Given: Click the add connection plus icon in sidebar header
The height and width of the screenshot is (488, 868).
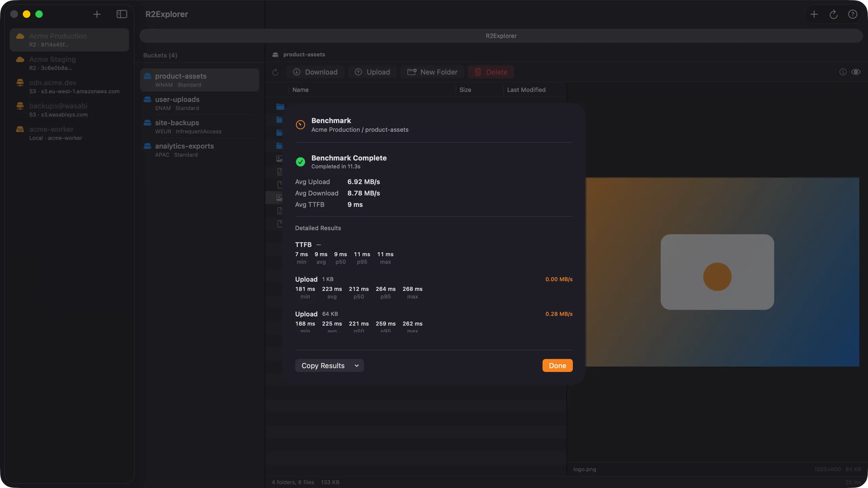Looking at the screenshot, I should [x=97, y=14].
